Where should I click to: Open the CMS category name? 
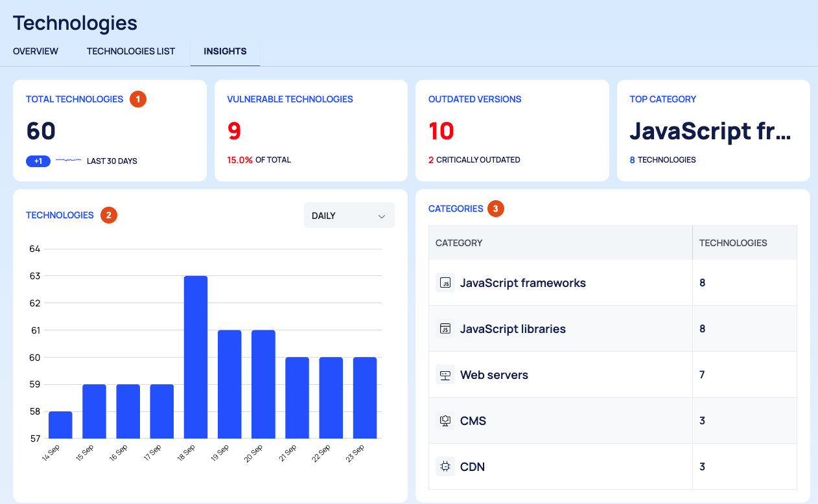coord(473,421)
